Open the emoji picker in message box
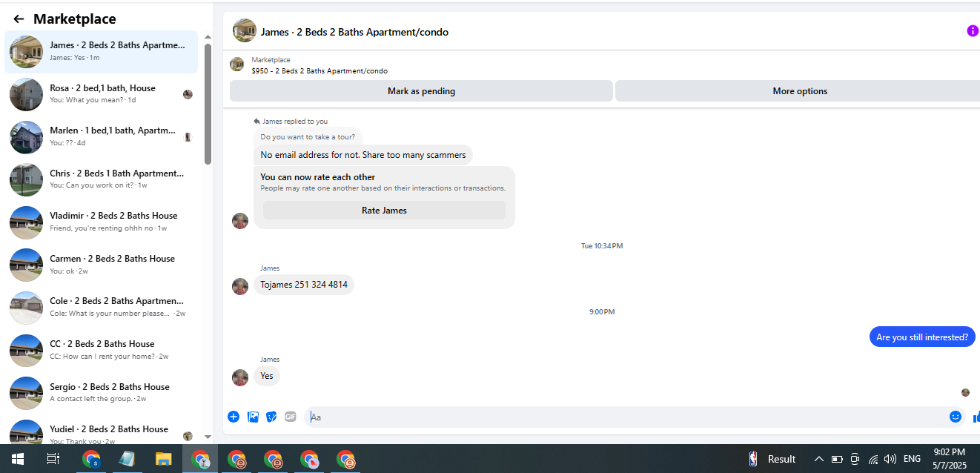 (956, 417)
